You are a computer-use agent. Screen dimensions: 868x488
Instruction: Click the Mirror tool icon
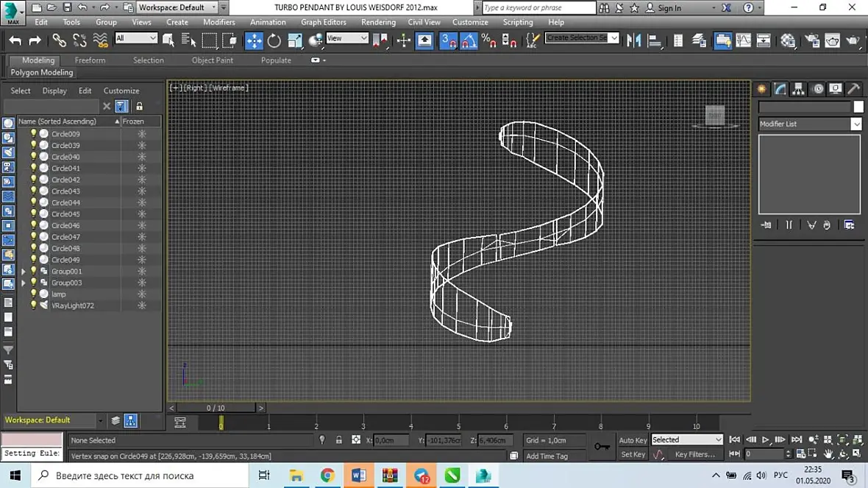click(633, 40)
